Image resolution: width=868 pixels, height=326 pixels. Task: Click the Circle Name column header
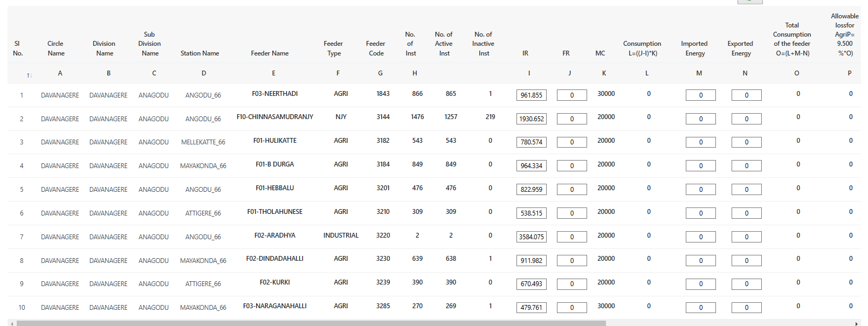pyautogui.click(x=56, y=48)
